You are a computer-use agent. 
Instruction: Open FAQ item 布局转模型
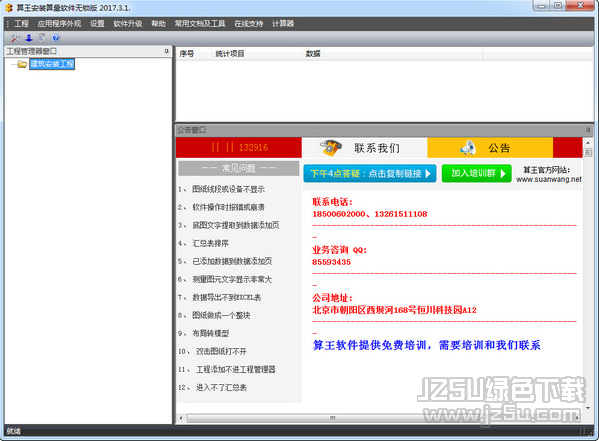pos(210,333)
